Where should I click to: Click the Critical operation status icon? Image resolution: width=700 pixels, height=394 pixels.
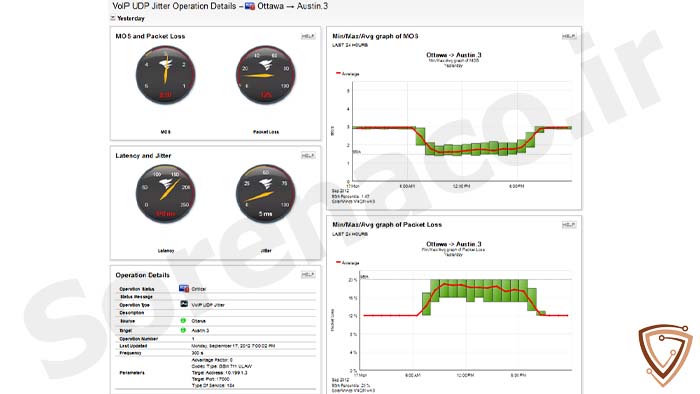(x=184, y=289)
